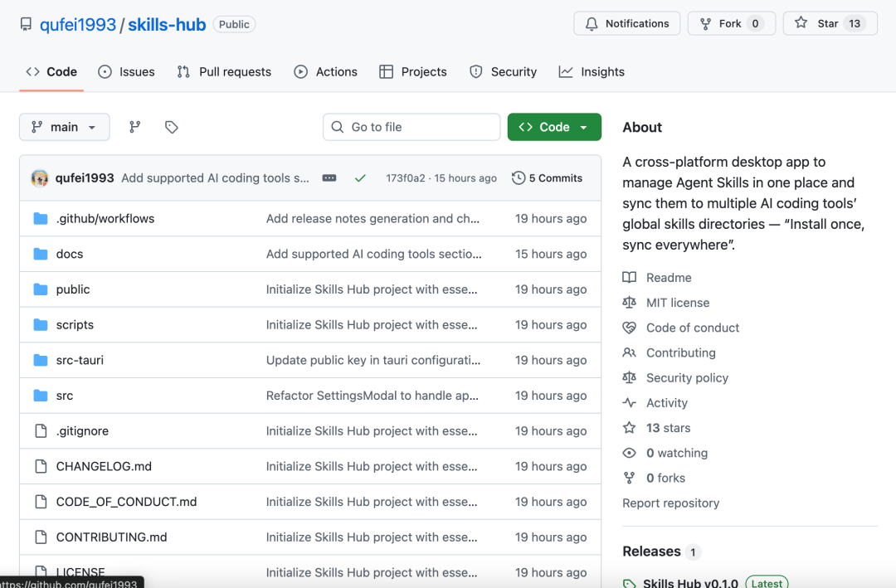The width and height of the screenshot is (896, 588).
Task: Switch to the Issues tab
Action: tap(127, 72)
